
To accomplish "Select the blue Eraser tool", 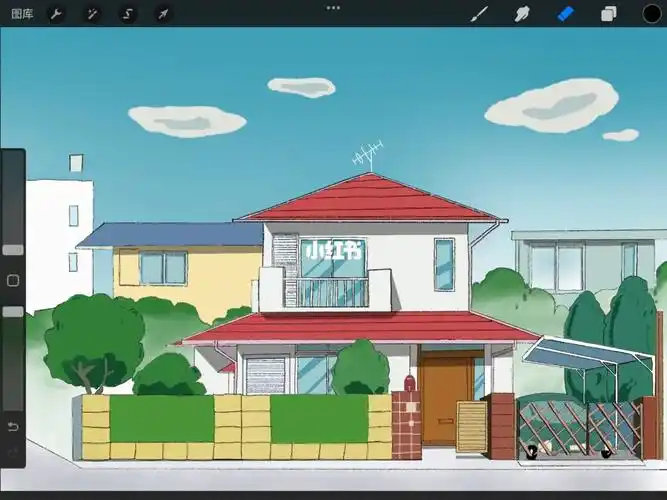I will [564, 14].
